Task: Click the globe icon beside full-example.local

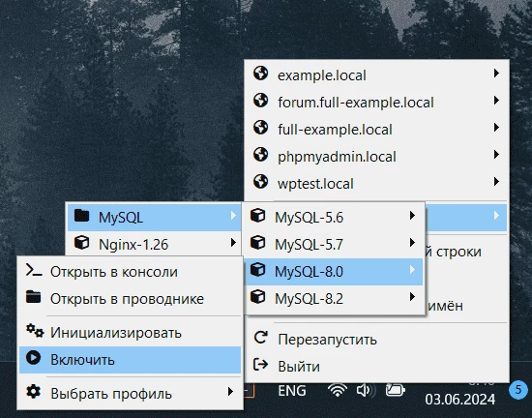Action: [260, 128]
